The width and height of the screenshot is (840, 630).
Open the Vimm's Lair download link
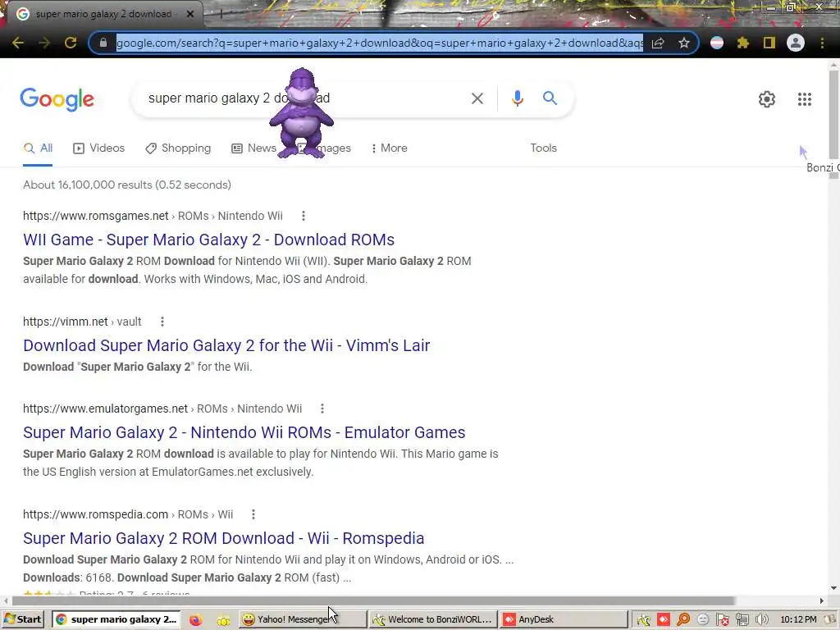[226, 345]
